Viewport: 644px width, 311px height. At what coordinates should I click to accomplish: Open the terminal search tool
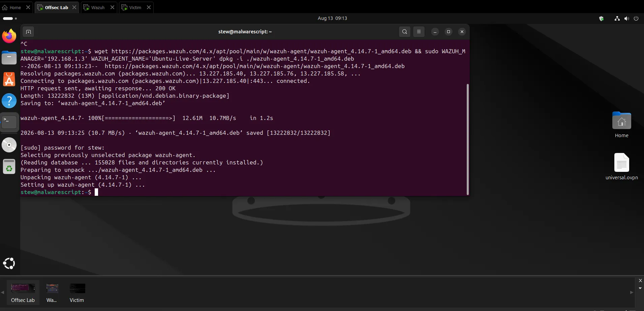click(x=405, y=32)
